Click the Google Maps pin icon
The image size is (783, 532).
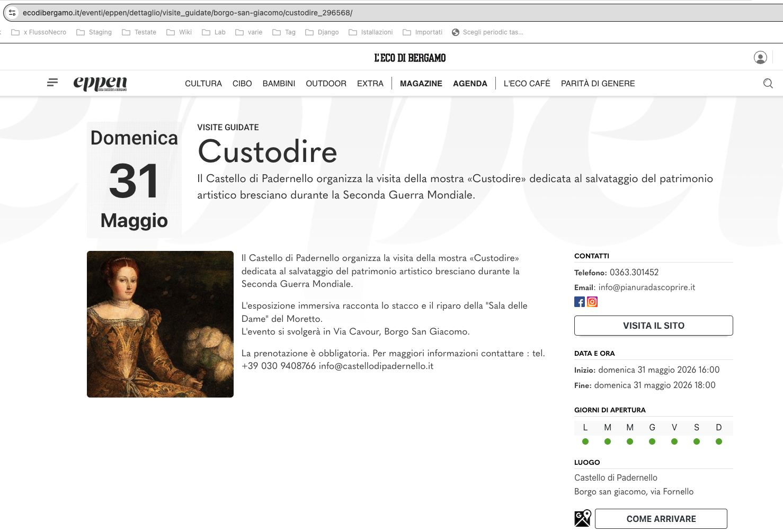[x=583, y=518]
